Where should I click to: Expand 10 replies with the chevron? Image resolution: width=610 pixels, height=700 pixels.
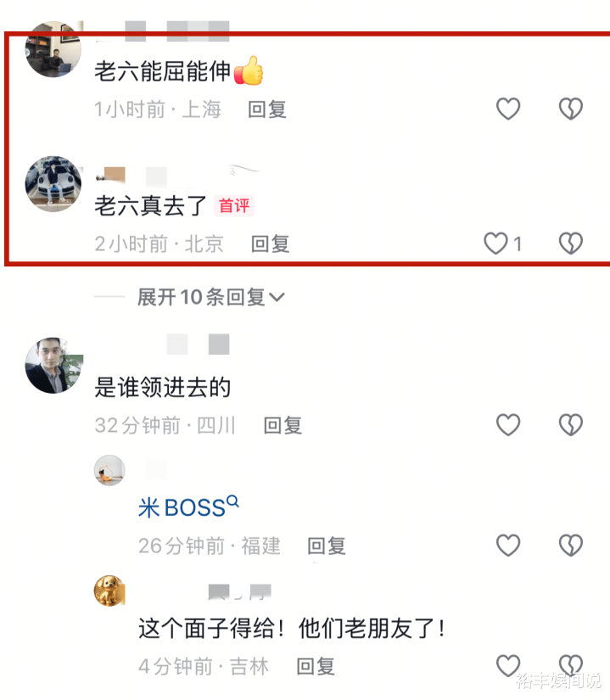[x=210, y=297]
